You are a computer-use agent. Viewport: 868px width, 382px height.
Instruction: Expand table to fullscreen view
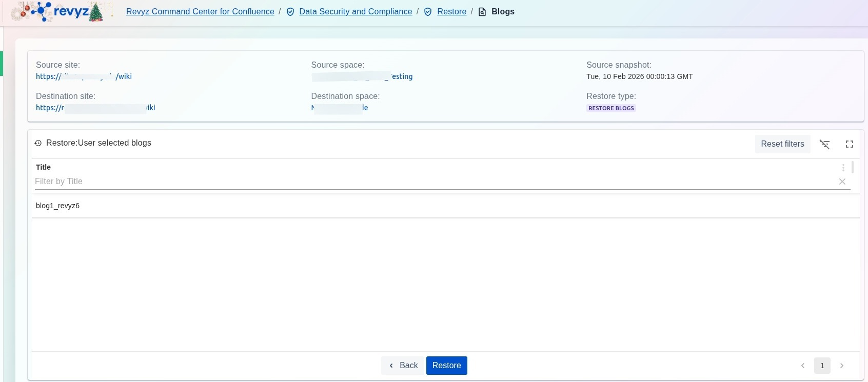(850, 144)
